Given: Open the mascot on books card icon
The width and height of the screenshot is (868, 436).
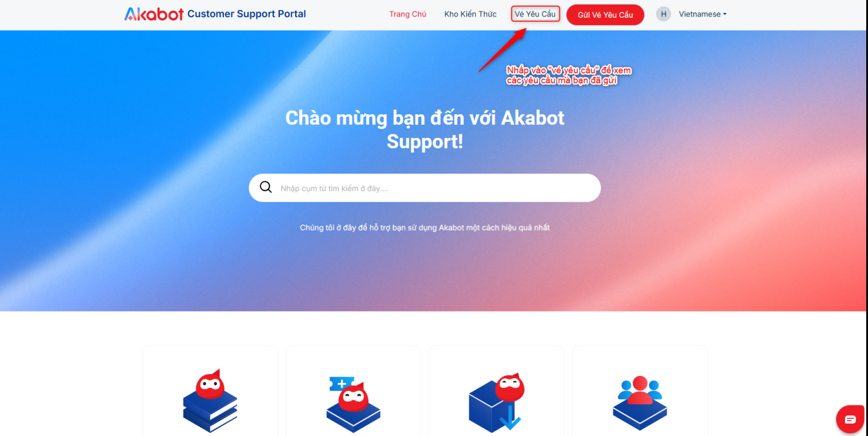Looking at the screenshot, I should click(x=210, y=401).
